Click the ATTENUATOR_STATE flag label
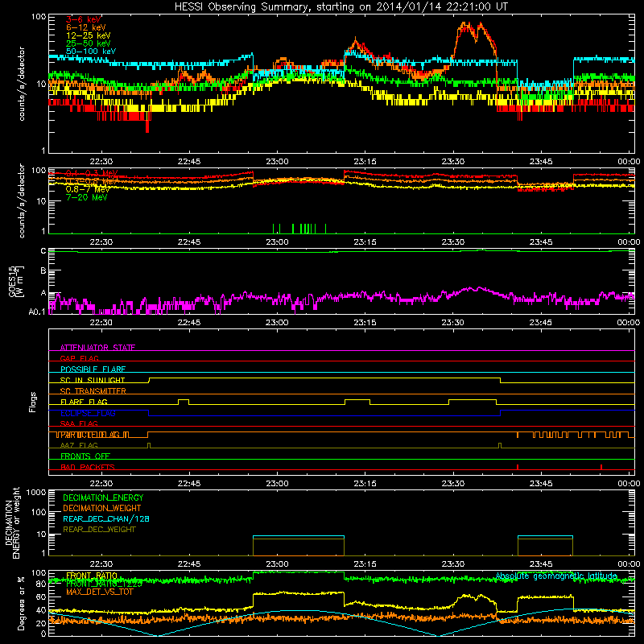644x644 pixels. pyautogui.click(x=97, y=348)
